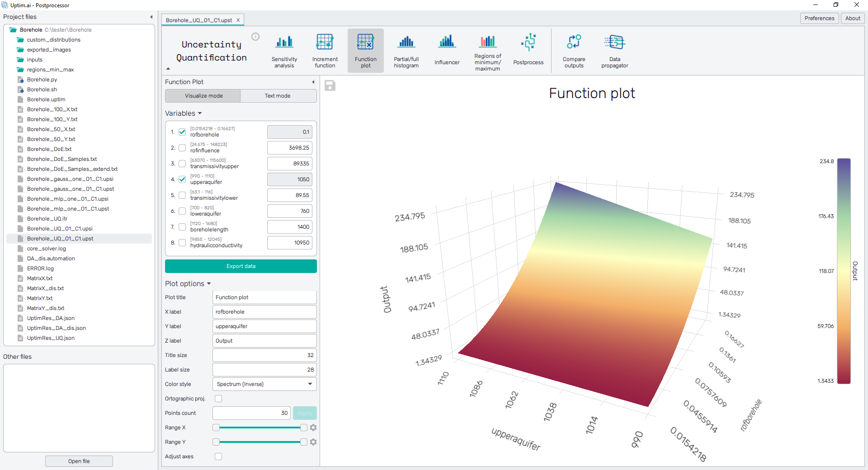Select ERROR.log in the project tree

[40, 268]
